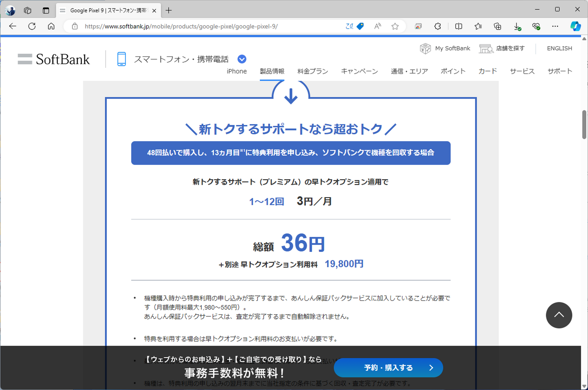This screenshot has width=588, height=390.
Task: Launch the Copilot sidebar icon
Action: point(575,26)
